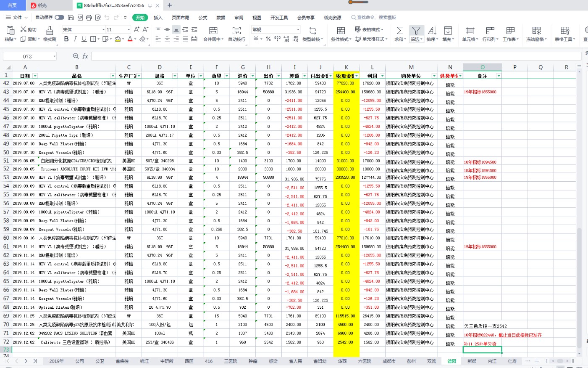This screenshot has height=368, width=588.
Task: Click the formula bar input field
Action: point(336,56)
